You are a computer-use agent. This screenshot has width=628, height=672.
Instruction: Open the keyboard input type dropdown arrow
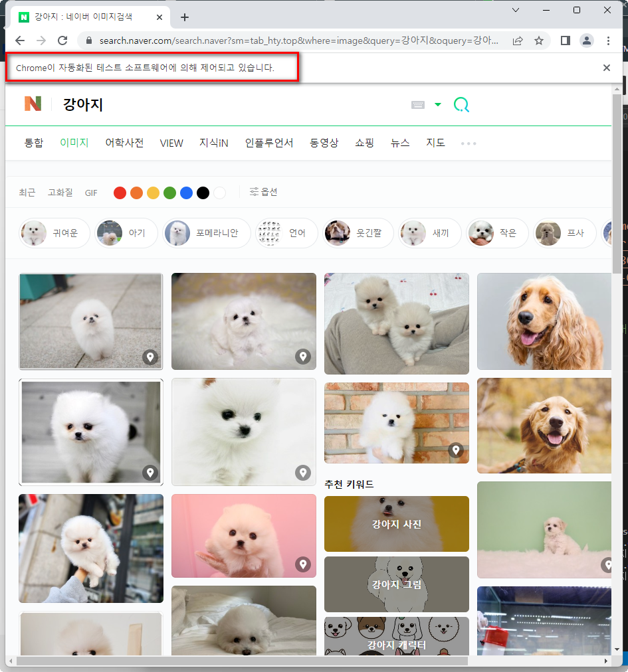coord(437,104)
